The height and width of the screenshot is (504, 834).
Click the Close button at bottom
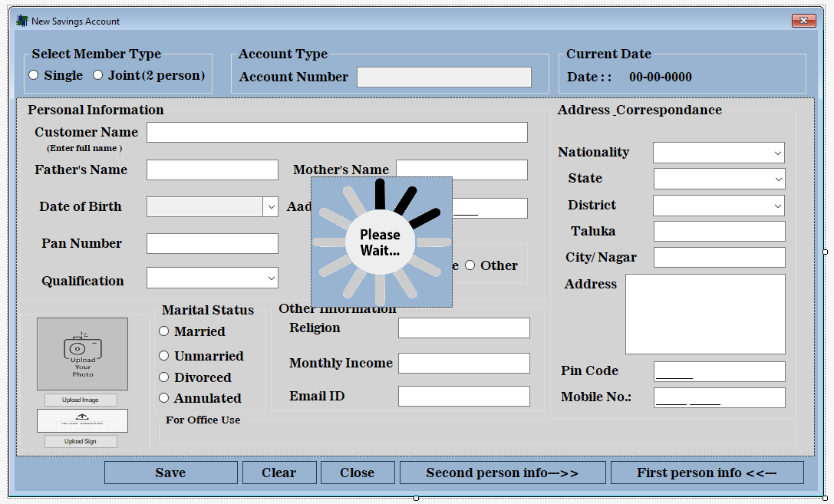pyautogui.click(x=358, y=473)
